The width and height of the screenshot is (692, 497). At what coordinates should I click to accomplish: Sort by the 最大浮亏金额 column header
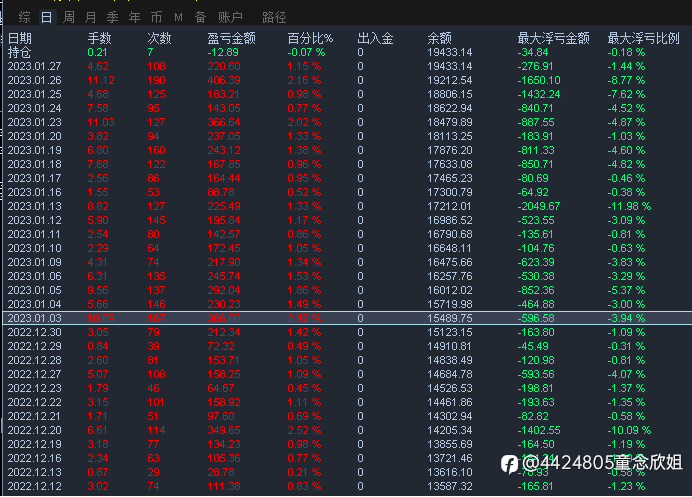coord(553,38)
